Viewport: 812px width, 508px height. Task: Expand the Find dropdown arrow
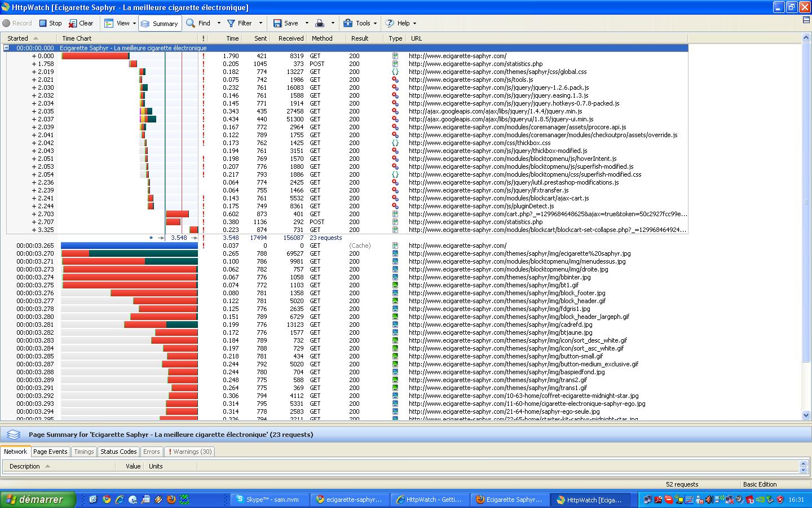click(x=219, y=23)
